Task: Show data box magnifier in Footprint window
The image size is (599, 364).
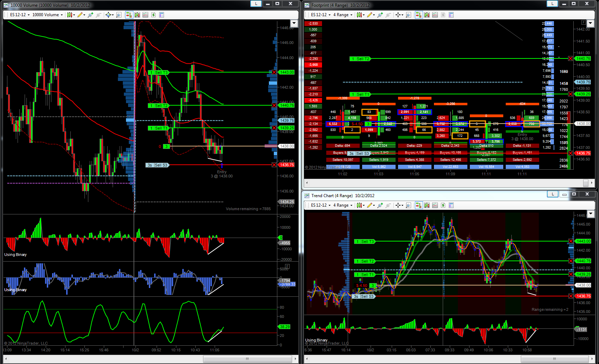Action: tap(408, 15)
